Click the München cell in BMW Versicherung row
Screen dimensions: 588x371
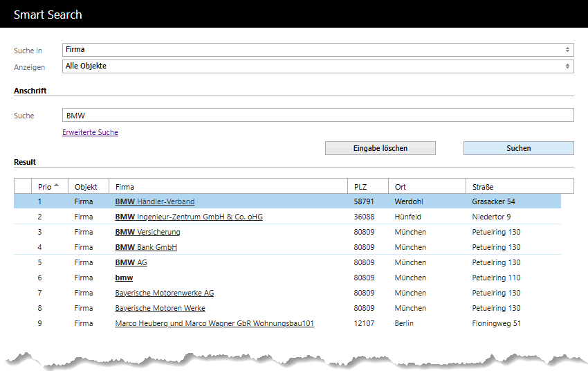(410, 232)
